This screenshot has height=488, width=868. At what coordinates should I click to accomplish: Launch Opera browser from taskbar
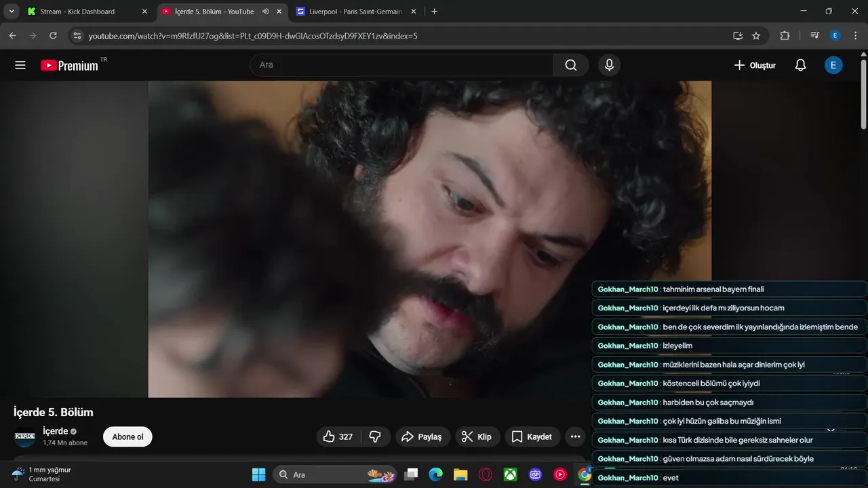[486, 474]
